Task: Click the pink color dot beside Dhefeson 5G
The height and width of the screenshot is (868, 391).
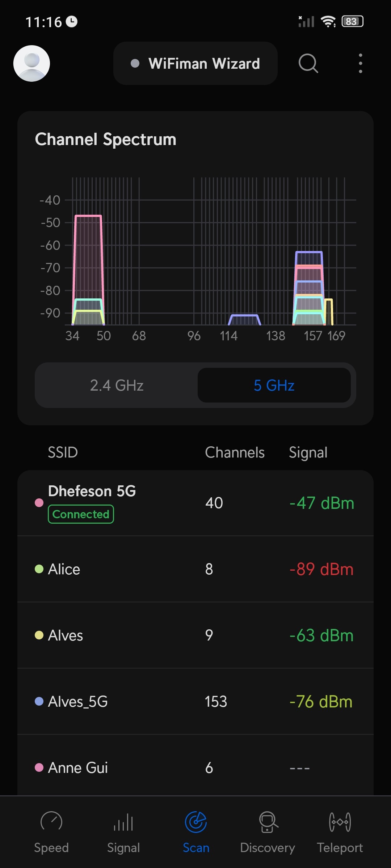Action: click(39, 503)
